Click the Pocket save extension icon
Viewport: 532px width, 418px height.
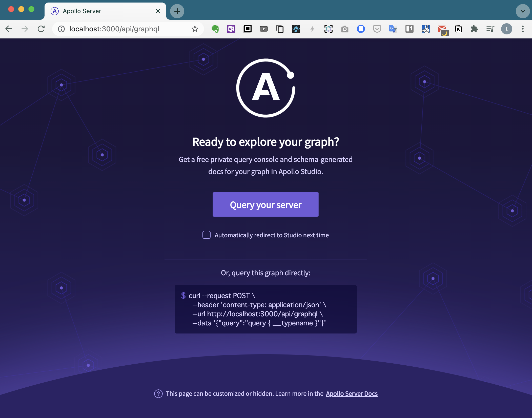tap(377, 29)
